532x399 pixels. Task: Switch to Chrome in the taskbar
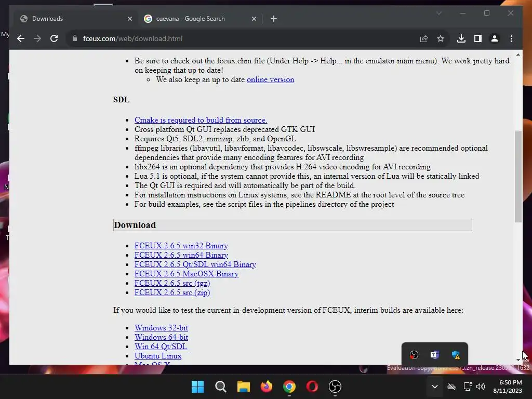pos(289,387)
